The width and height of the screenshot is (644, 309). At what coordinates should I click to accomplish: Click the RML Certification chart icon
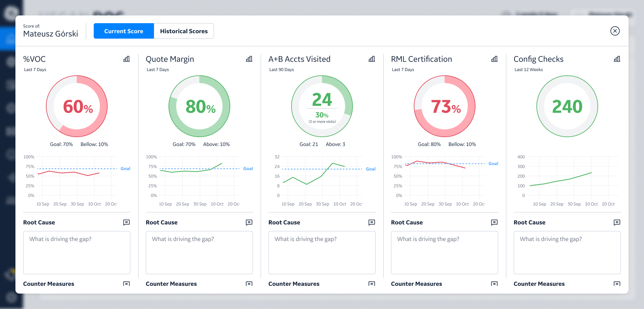point(494,59)
